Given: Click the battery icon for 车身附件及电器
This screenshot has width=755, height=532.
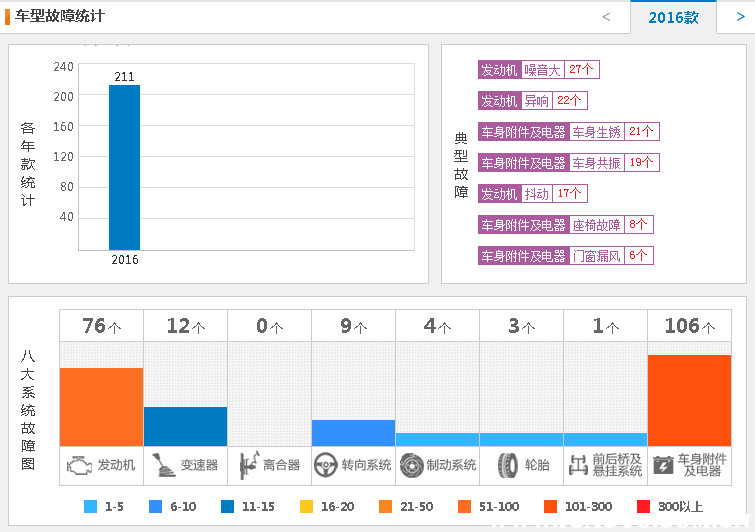Looking at the screenshot, I should pyautogui.click(x=663, y=465).
